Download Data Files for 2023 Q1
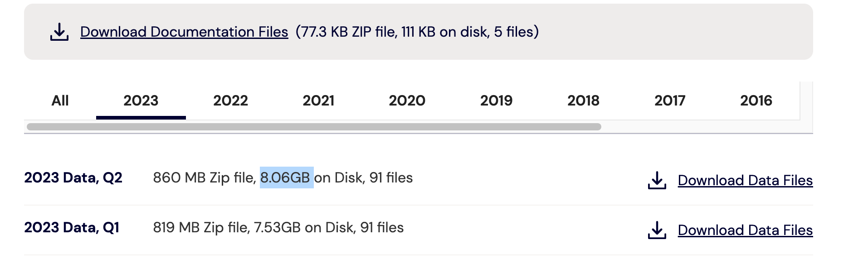This screenshot has height=259, width=868. (x=745, y=230)
